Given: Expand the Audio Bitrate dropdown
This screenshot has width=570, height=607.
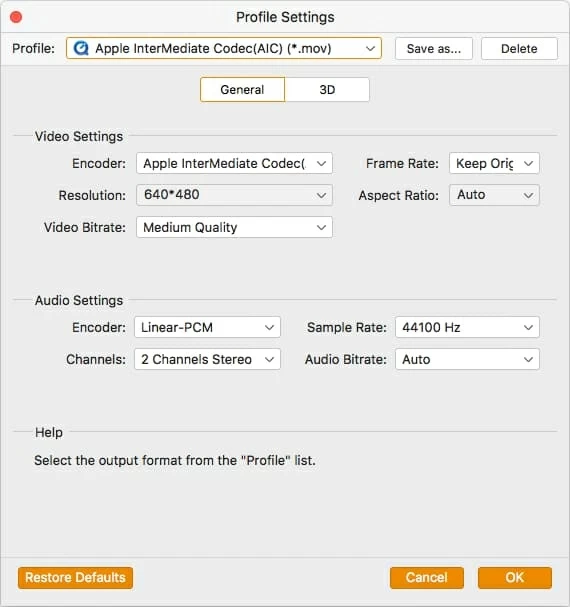Looking at the screenshot, I should 467,359.
